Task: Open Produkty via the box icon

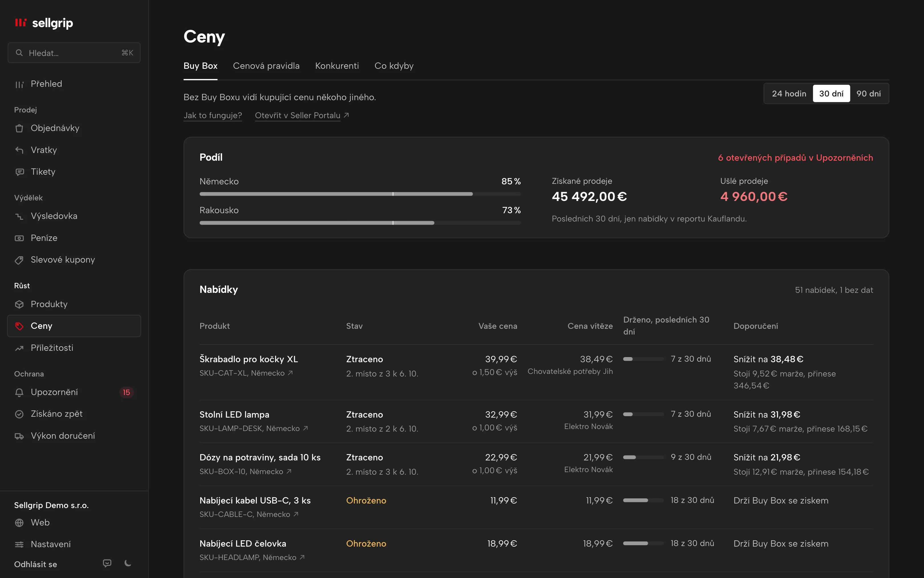Action: [19, 304]
